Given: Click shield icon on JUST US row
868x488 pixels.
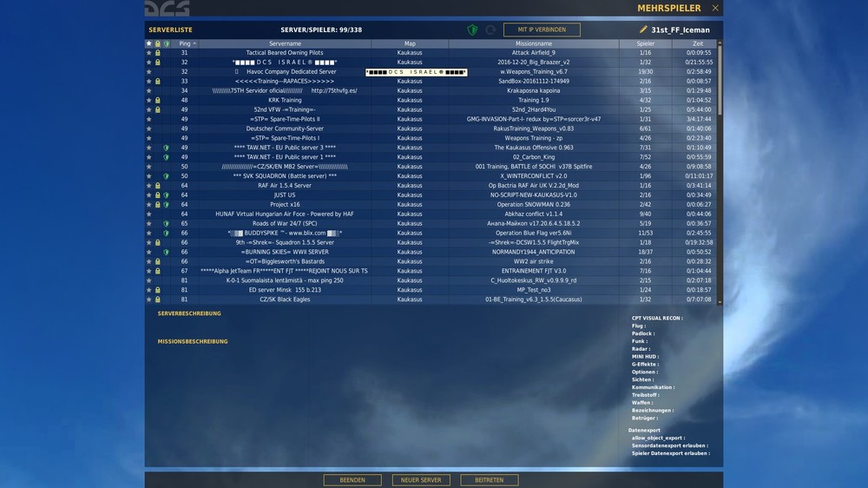Looking at the screenshot, I should click(166, 195).
